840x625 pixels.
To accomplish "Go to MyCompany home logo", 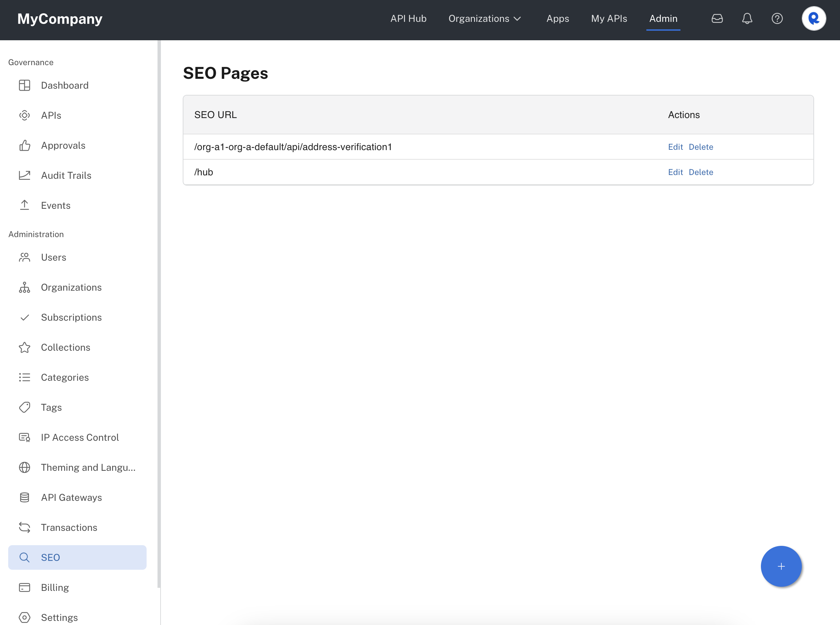I will tap(60, 18).
